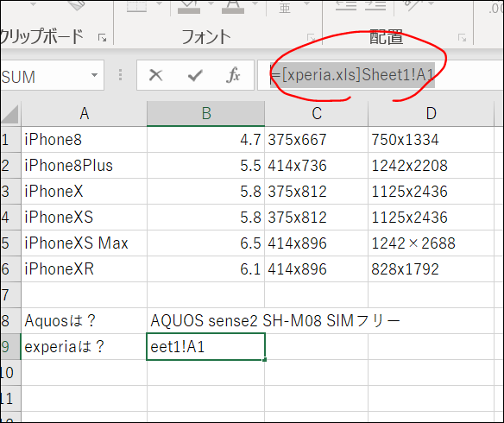This screenshot has height=423, width=504.
Task: Click cell containing iPhone8Plus
Action: pyautogui.click(x=85, y=166)
